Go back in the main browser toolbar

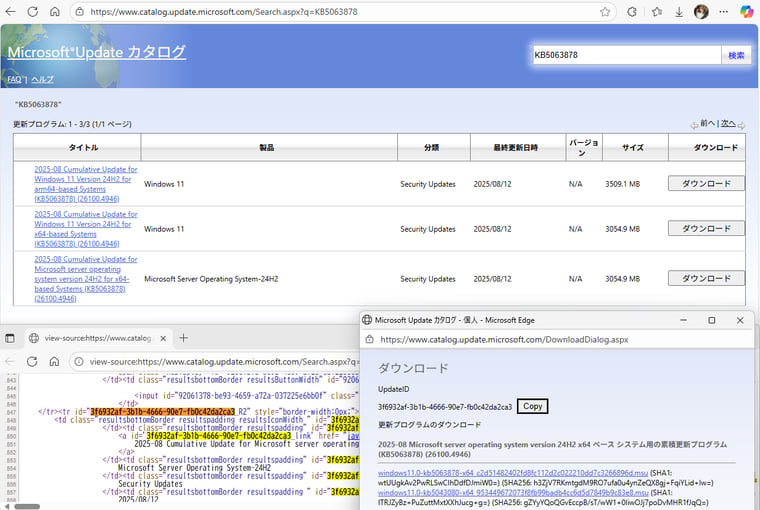point(10,12)
